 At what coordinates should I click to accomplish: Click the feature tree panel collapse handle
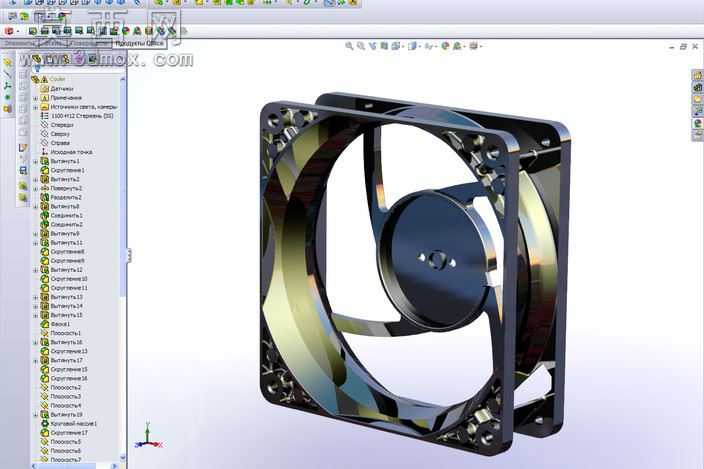point(129,255)
